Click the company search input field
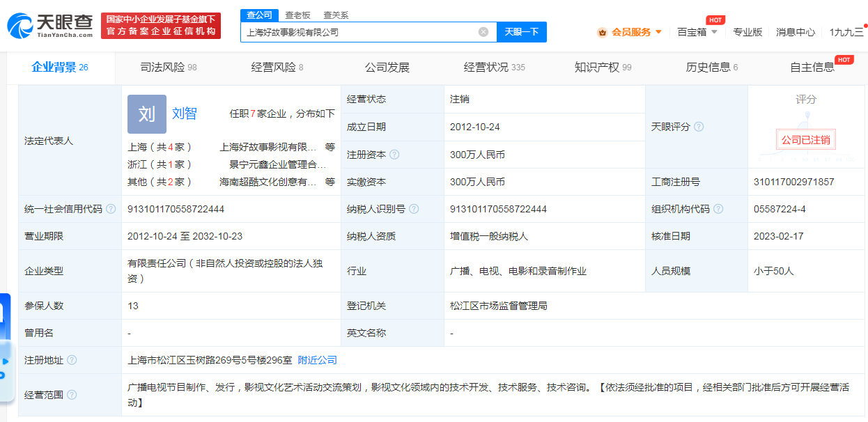This screenshot has height=422, width=868. pyautogui.click(x=355, y=31)
